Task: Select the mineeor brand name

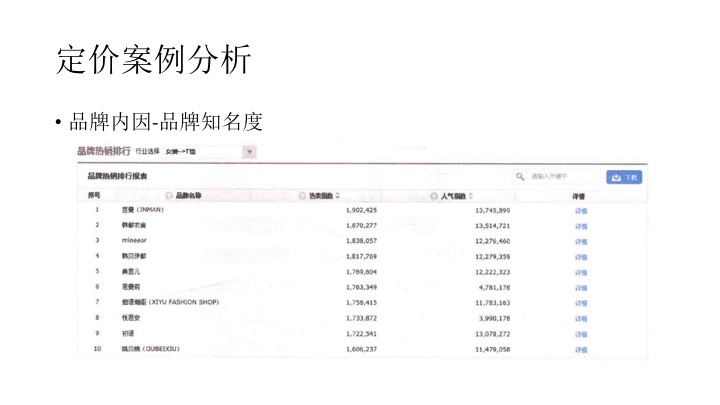Action: [134, 240]
